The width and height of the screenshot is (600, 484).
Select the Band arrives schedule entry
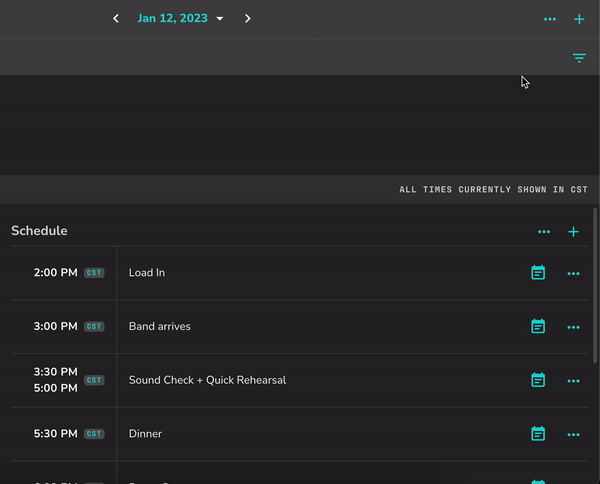tap(160, 326)
